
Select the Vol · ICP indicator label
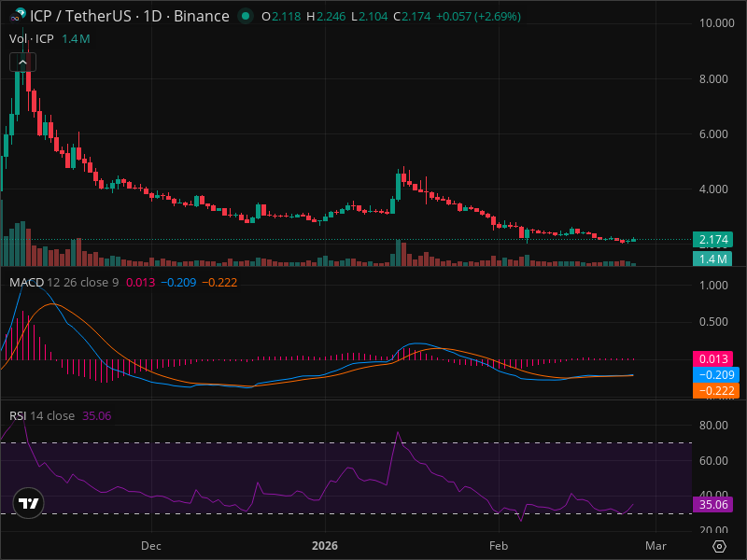pos(32,39)
